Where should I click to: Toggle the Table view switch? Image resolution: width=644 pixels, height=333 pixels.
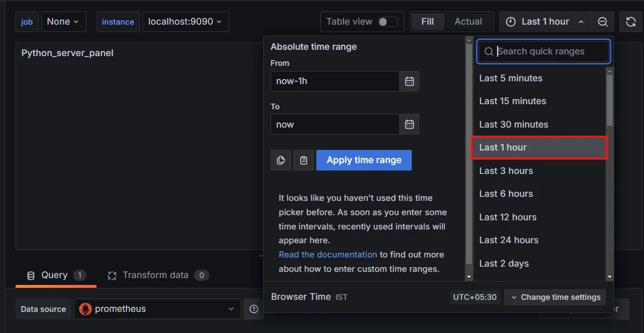point(388,22)
